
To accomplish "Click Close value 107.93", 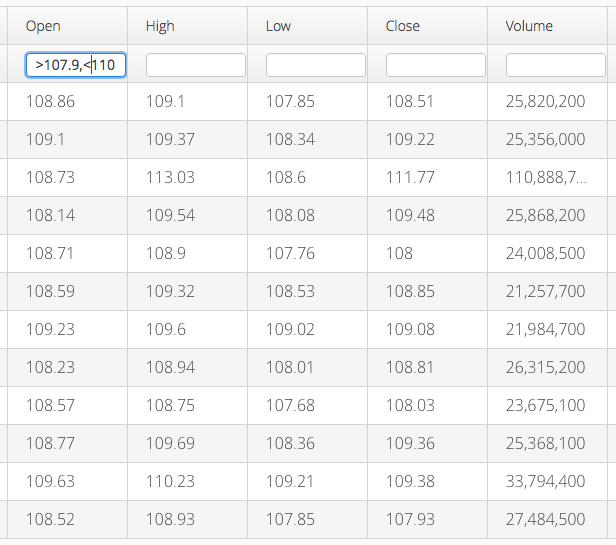I will 410,519.
